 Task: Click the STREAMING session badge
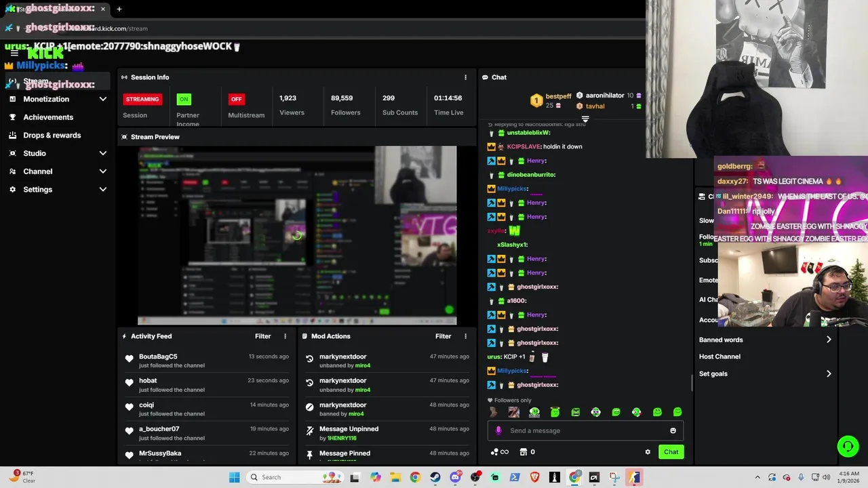click(142, 99)
